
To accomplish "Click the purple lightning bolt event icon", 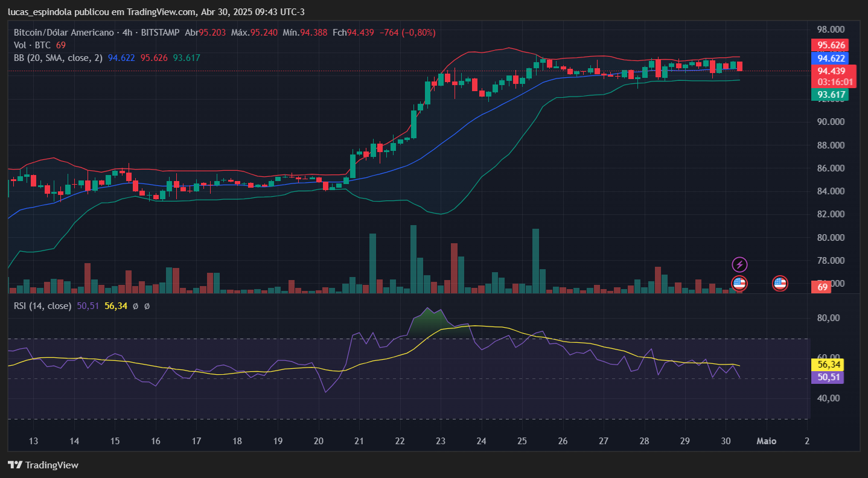I will click(739, 264).
